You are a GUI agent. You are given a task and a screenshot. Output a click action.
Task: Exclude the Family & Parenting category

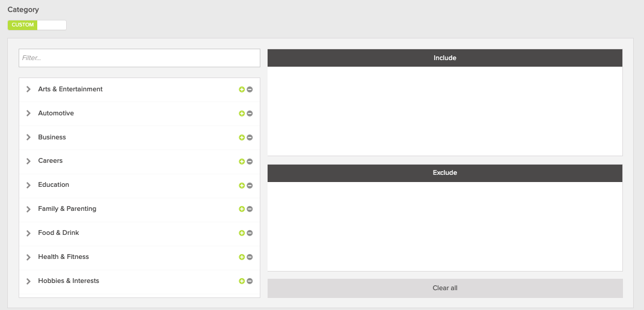250,209
